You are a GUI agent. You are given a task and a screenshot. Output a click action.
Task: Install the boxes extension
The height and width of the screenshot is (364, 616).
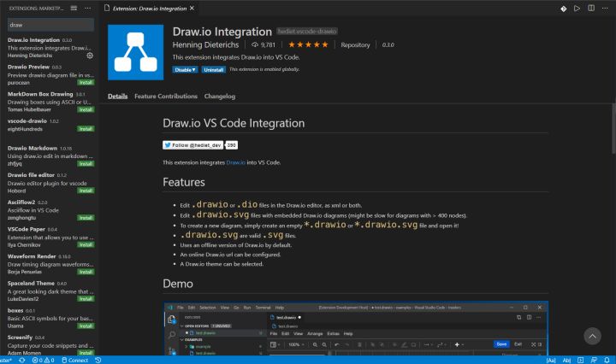point(86,326)
